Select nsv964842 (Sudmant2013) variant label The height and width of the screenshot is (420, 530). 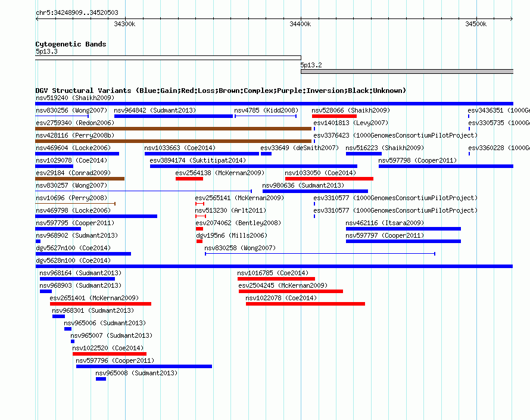tap(155, 110)
